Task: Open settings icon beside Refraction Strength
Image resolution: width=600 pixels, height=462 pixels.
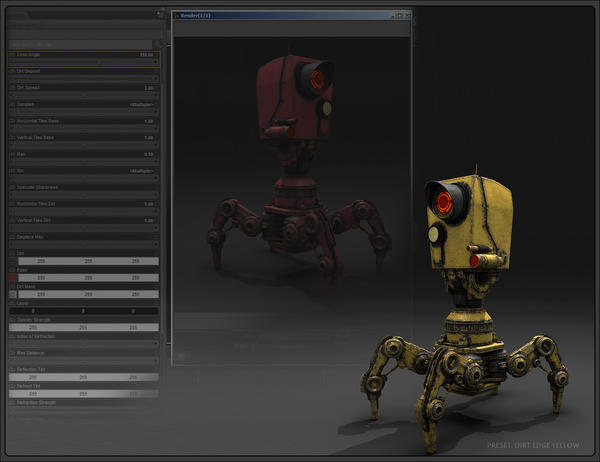Action: pos(12,402)
